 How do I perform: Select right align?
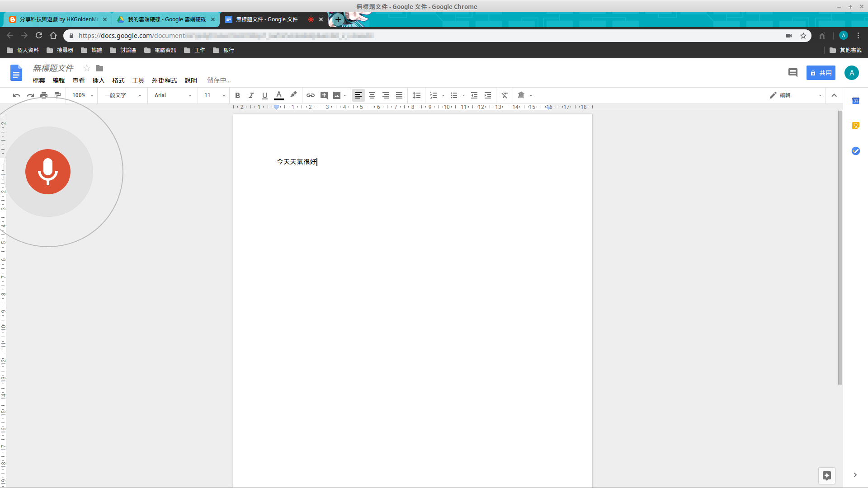click(386, 95)
